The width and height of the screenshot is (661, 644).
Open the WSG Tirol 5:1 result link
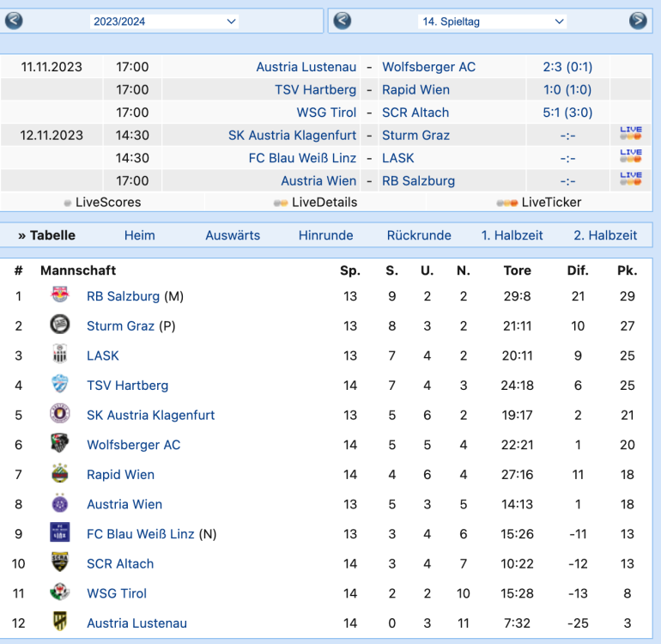click(x=567, y=112)
